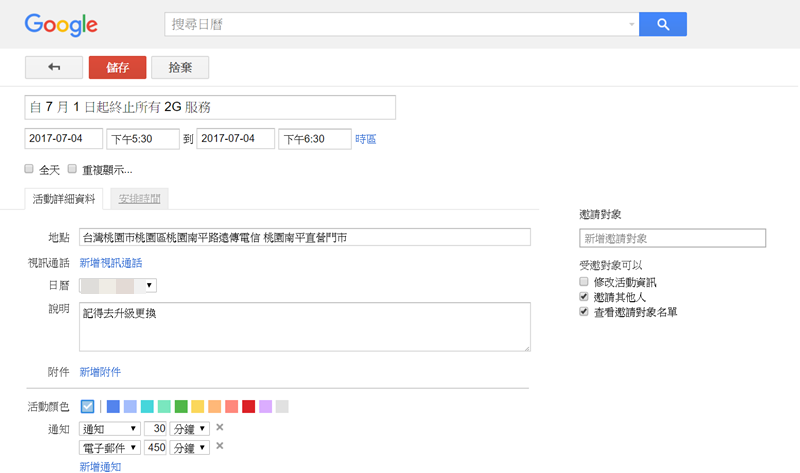Select the default calendar color checkmark swatch
This screenshot has height=473, width=800.
click(88, 406)
